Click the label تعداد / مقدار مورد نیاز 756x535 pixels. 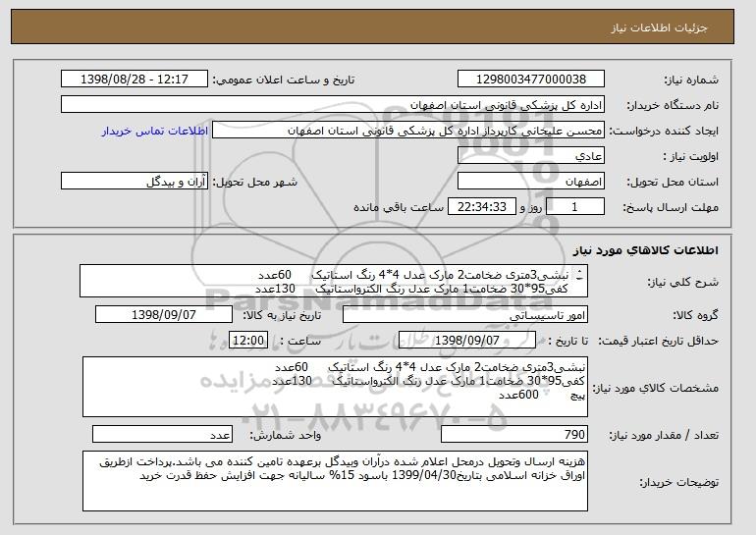664,435
